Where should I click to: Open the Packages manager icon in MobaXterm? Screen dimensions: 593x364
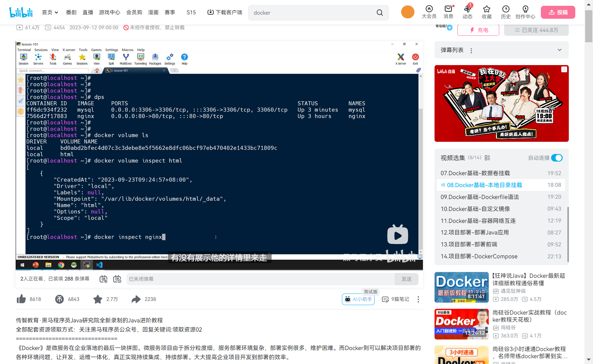pyautogui.click(x=155, y=59)
